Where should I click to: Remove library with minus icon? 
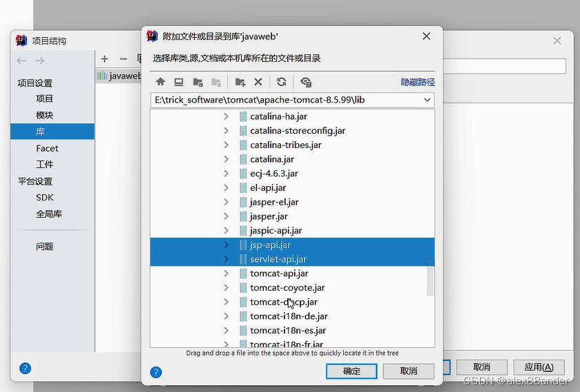(x=123, y=59)
